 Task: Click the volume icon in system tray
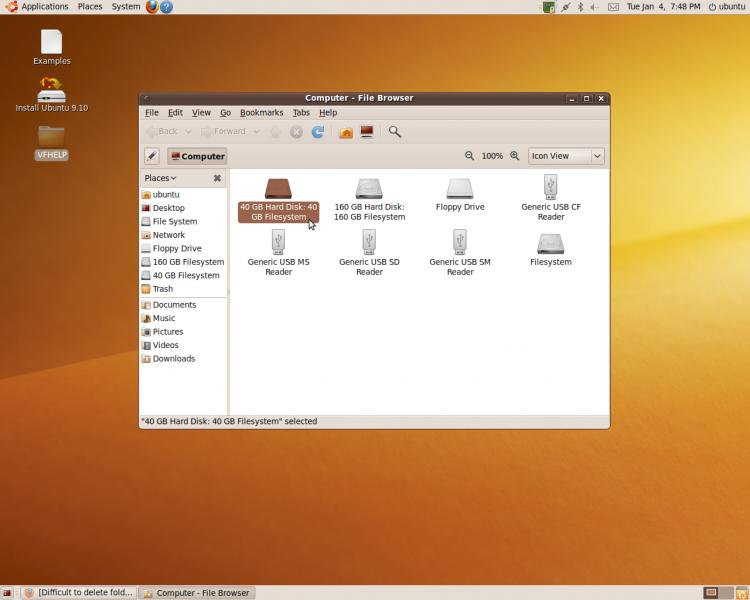point(595,7)
